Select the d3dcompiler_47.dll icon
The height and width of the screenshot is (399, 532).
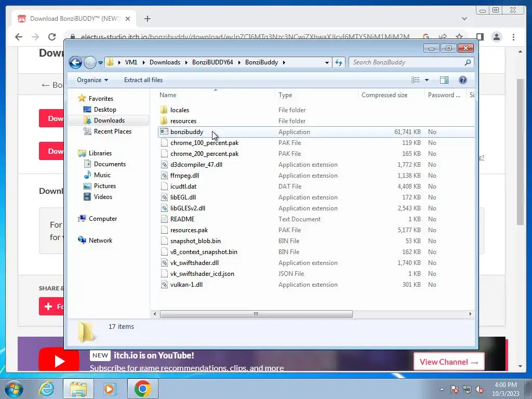tap(164, 165)
